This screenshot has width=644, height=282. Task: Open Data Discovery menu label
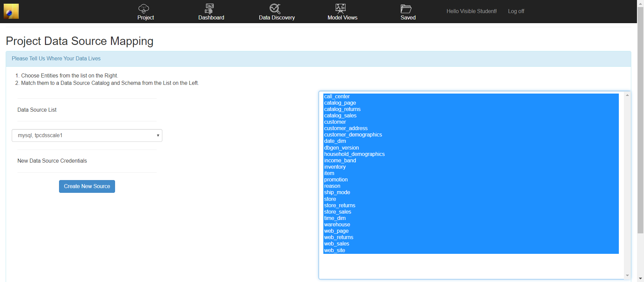point(277,17)
